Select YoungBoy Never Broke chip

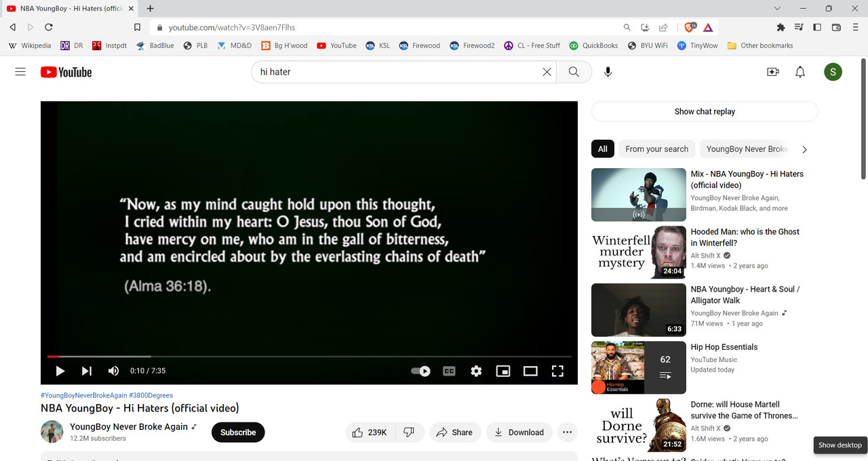[x=745, y=149]
